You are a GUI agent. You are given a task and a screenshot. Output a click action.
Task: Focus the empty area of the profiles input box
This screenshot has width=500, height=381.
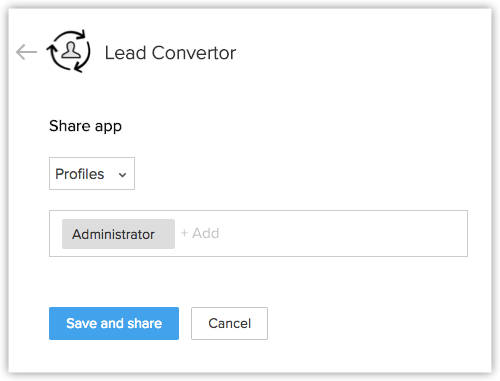(x=343, y=233)
